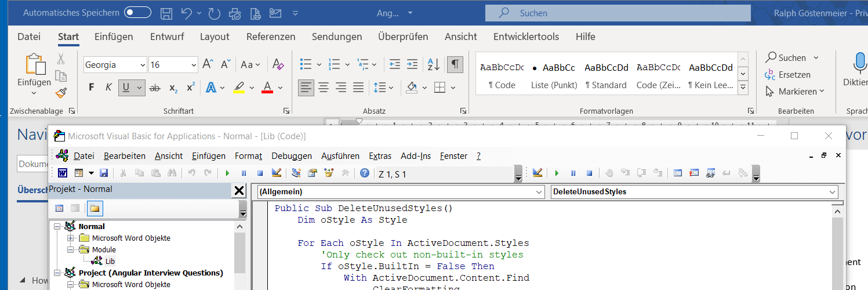Open the Entwicklertools ribbon tab
The image size is (868, 290).
526,37
